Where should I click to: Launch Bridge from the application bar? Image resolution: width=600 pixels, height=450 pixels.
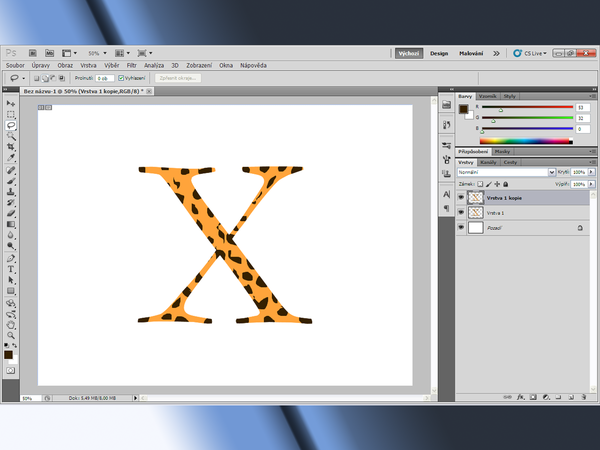pos(33,53)
